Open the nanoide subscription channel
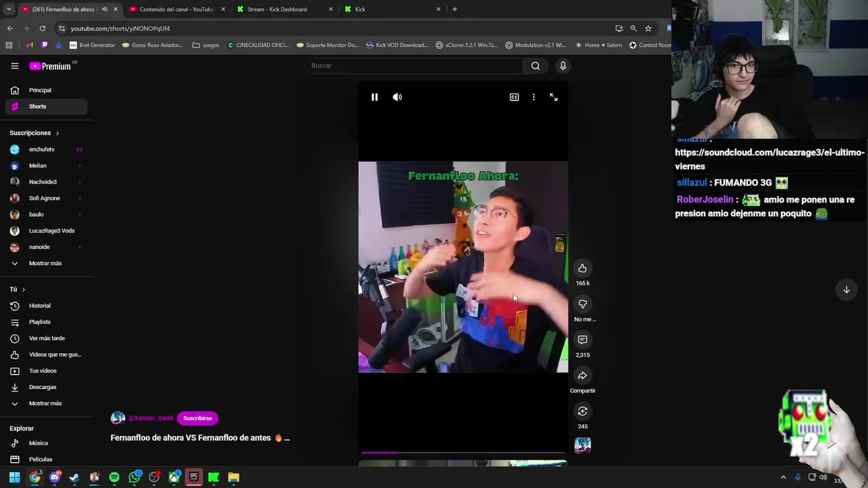Screen dimensions: 868x488 [x=46, y=247]
